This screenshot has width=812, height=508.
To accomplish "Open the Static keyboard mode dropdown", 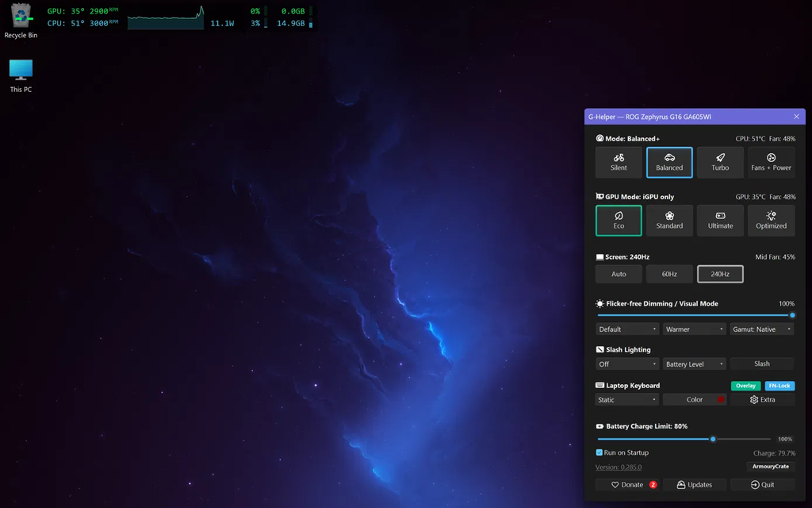I will click(x=627, y=400).
